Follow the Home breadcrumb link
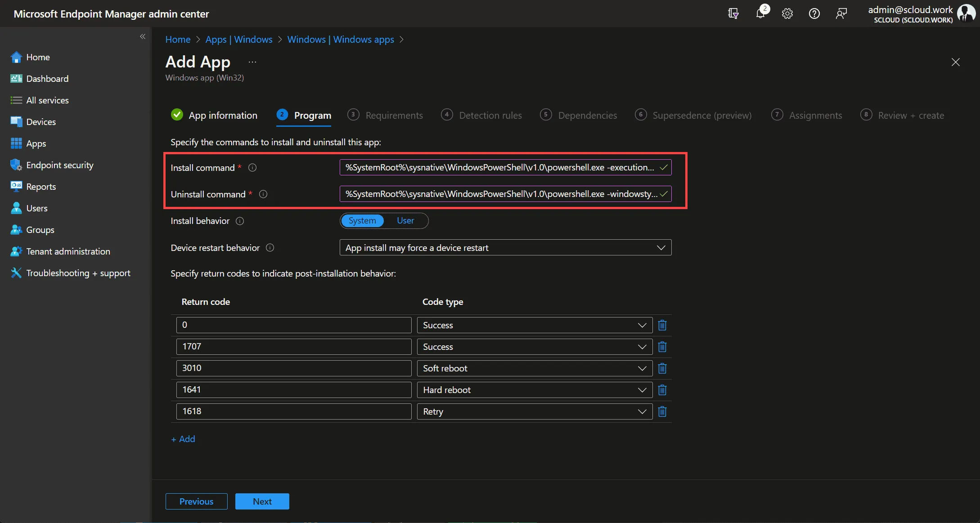The image size is (980, 523). point(178,40)
